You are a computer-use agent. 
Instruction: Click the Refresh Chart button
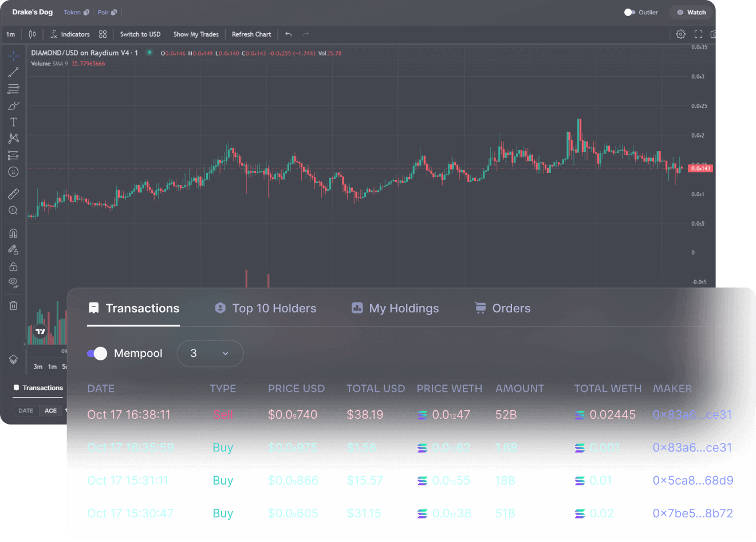point(251,34)
